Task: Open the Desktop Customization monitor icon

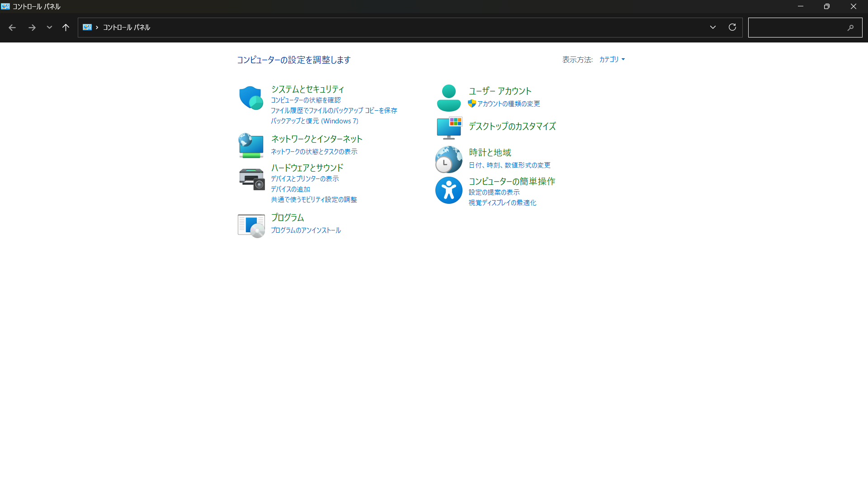Action: pyautogui.click(x=449, y=128)
